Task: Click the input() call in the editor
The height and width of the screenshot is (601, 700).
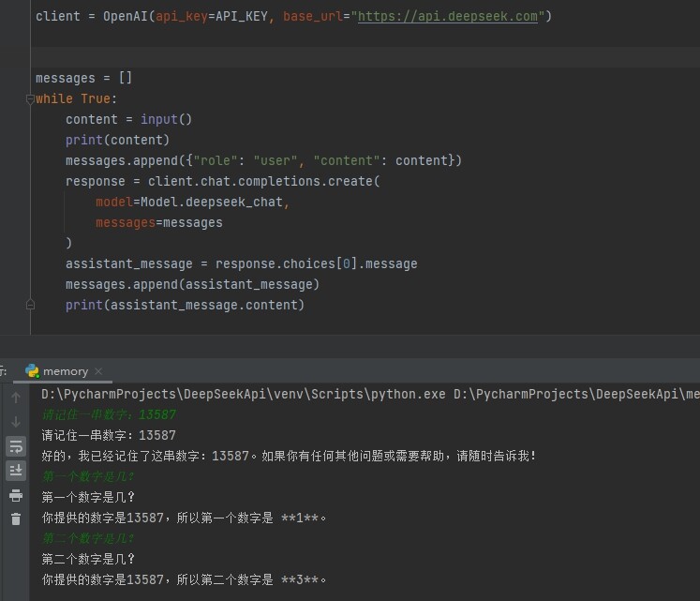Action: coord(166,120)
